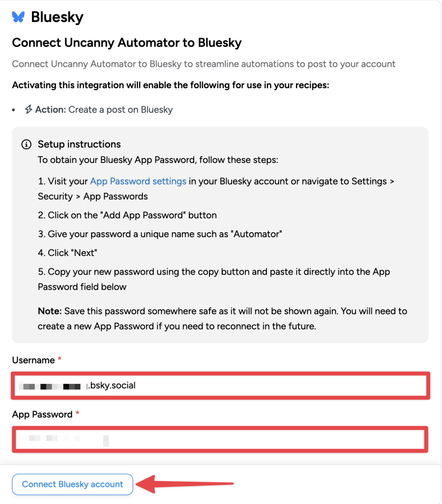Screen dimensions: 442x504
Task: Click the circled info icon beside Setup instructions
Action: pos(26,144)
